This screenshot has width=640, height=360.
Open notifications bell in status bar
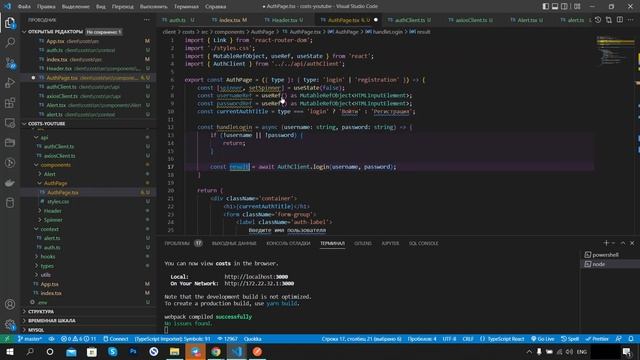[x=631, y=339]
